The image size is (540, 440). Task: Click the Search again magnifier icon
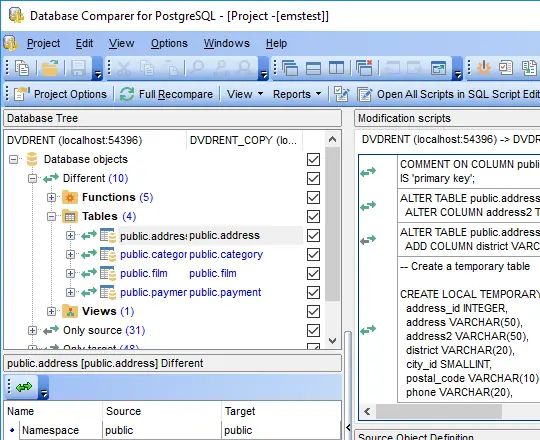[x=245, y=68]
